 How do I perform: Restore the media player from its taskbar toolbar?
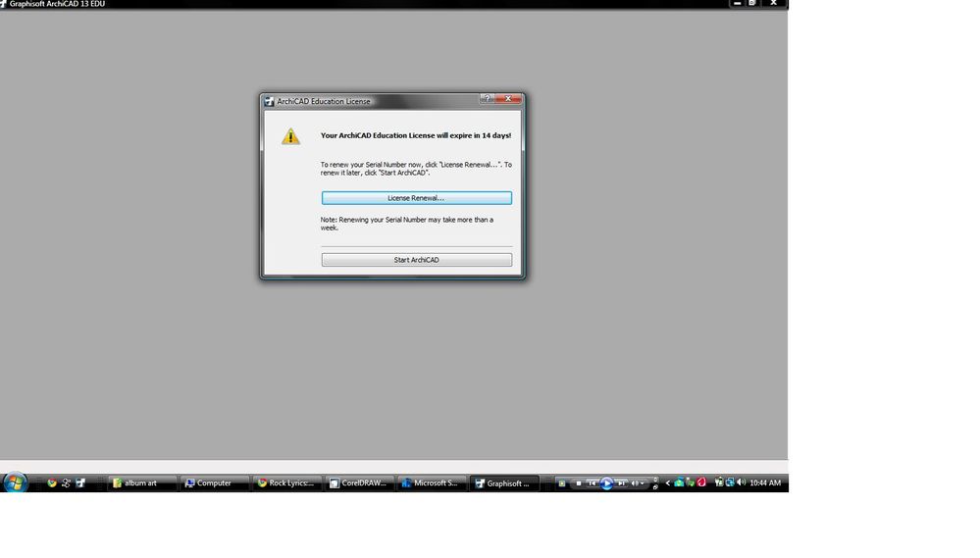[655, 486]
